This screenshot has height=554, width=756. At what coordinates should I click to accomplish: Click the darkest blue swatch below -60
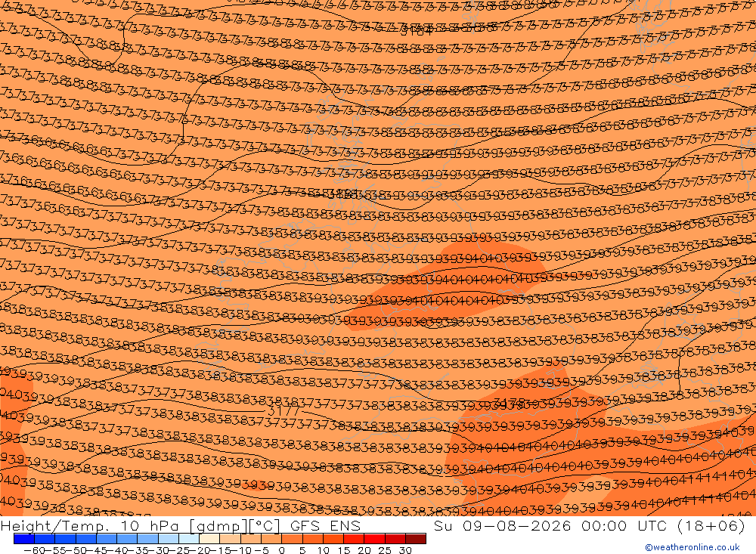tap(23, 539)
